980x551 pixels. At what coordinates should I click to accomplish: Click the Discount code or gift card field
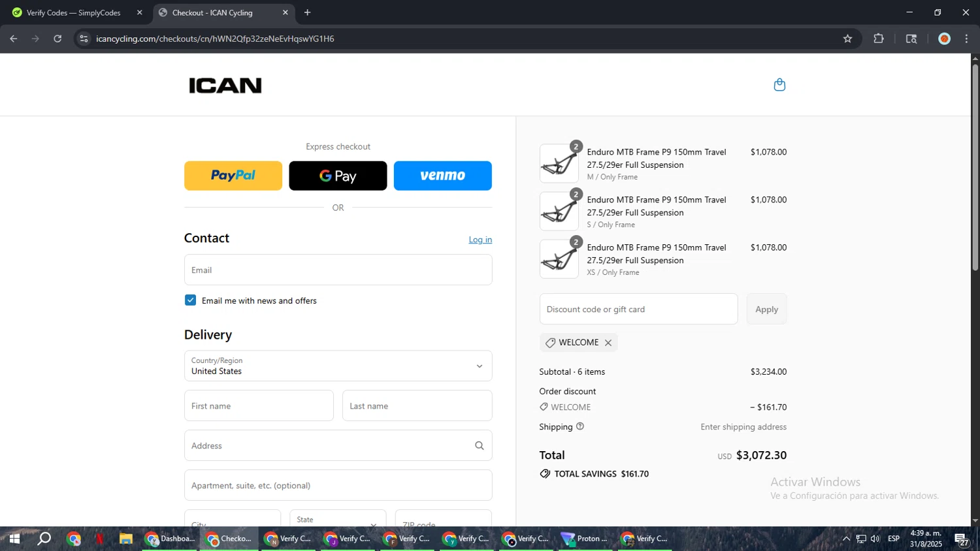(639, 309)
